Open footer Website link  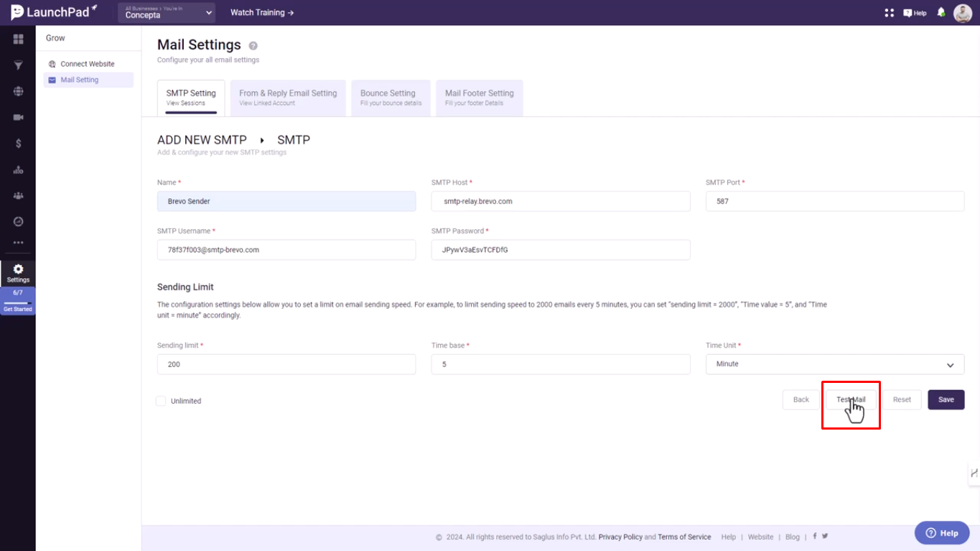(x=760, y=537)
